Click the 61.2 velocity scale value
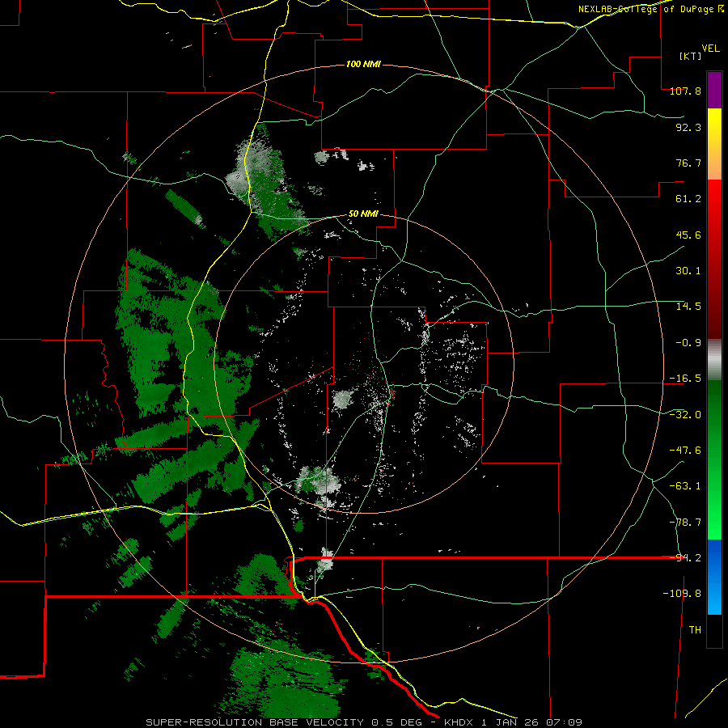 tap(688, 199)
